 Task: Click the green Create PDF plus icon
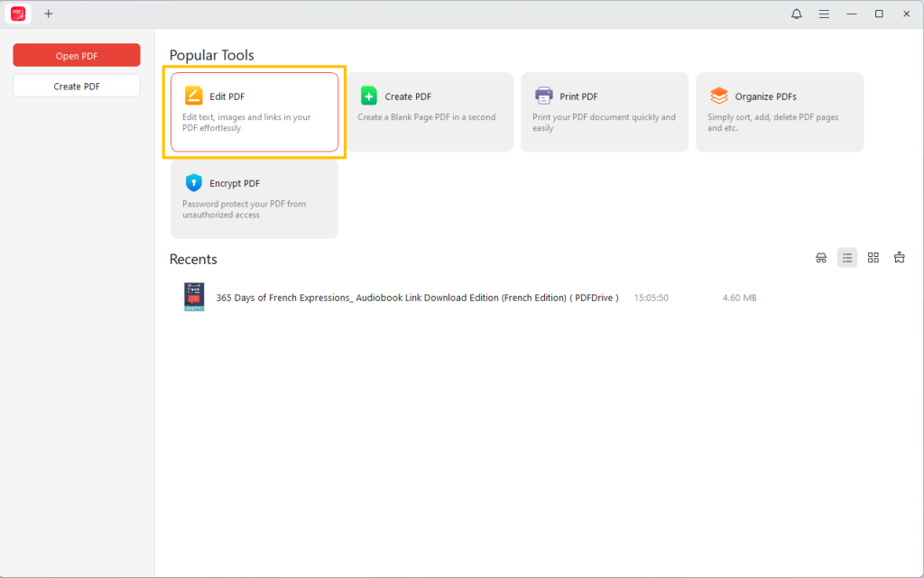[369, 96]
